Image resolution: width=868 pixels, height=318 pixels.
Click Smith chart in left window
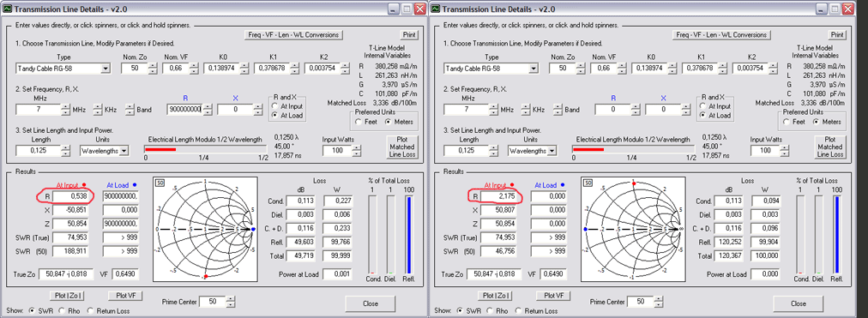(206, 229)
